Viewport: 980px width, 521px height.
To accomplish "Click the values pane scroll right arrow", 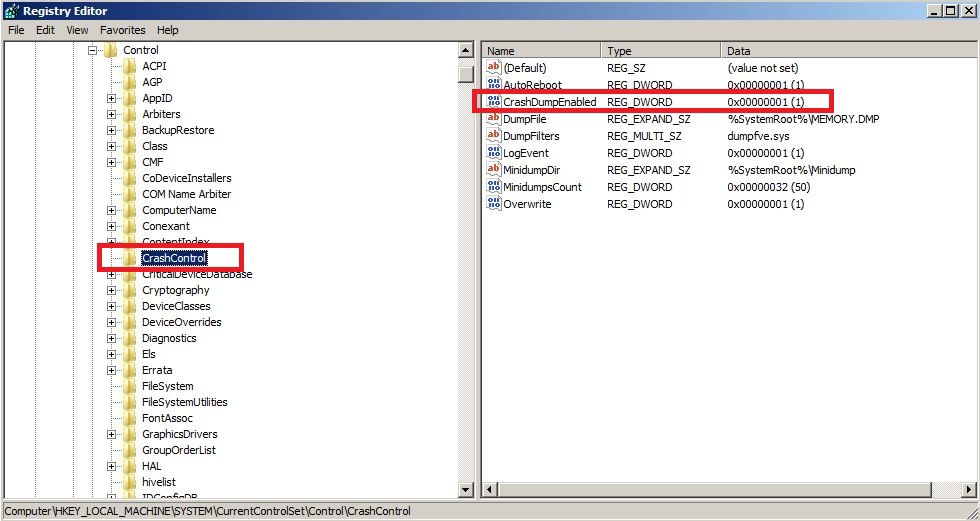I will 969,489.
